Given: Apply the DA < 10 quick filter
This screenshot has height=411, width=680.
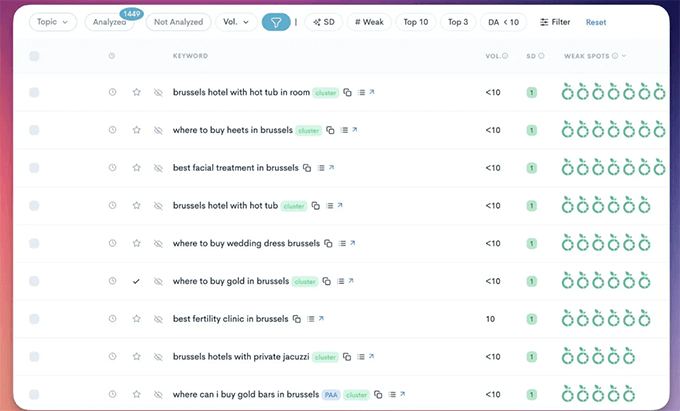Looking at the screenshot, I should point(503,22).
